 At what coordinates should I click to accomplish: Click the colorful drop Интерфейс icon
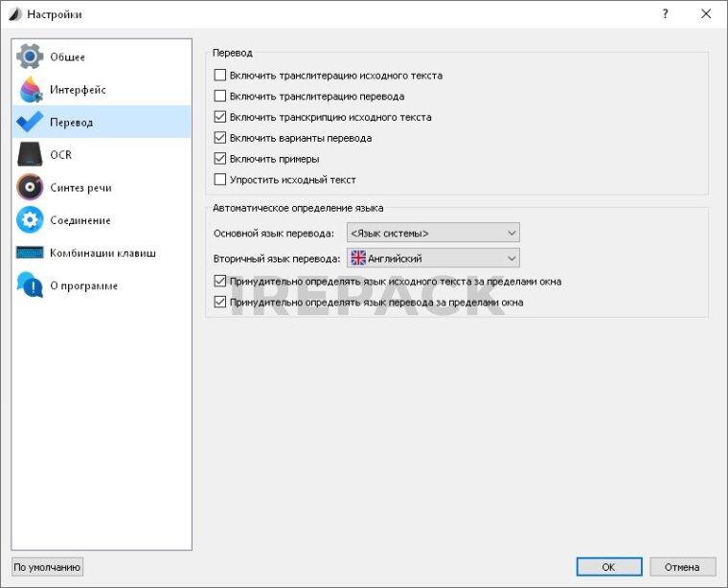31,90
